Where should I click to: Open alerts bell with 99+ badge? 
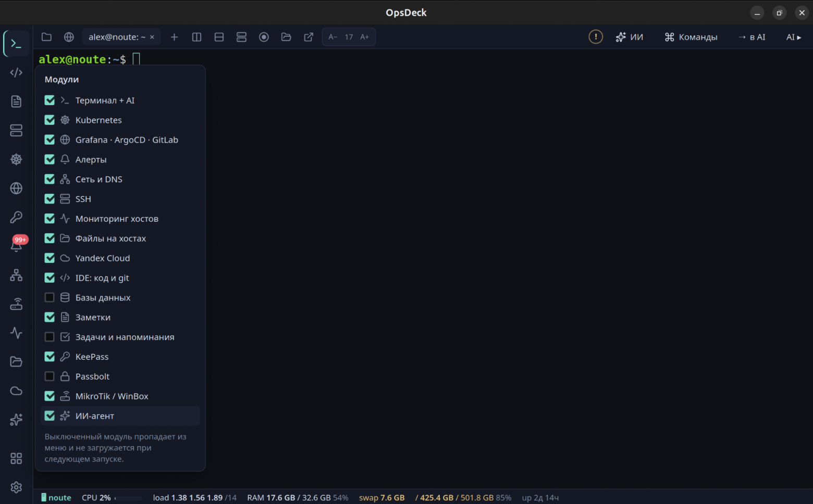coord(16,246)
